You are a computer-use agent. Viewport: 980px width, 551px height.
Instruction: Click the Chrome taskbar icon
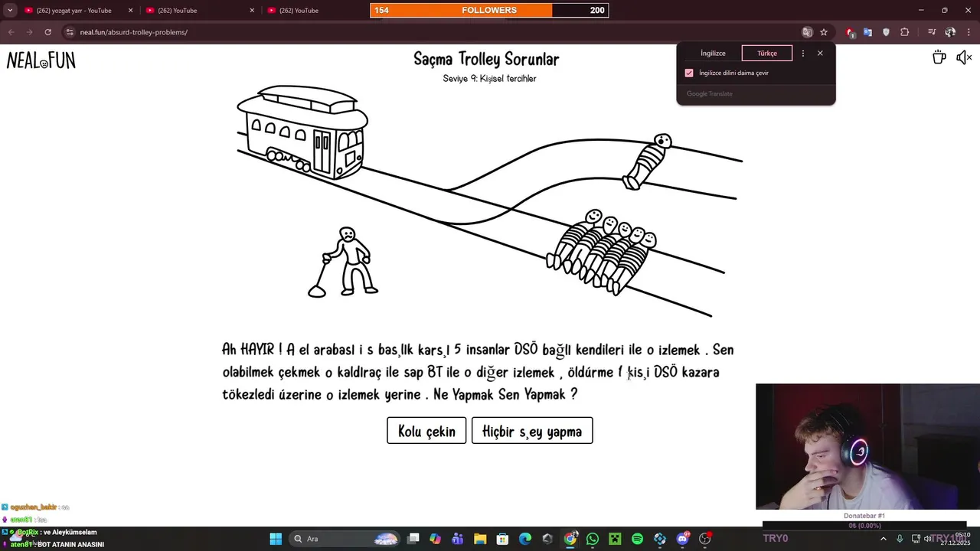click(570, 539)
